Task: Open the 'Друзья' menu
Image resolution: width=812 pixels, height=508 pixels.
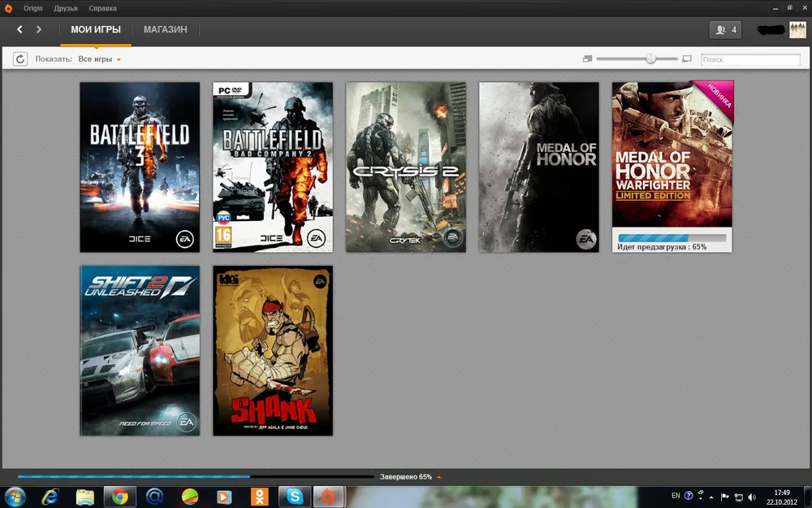Action: 65,8
